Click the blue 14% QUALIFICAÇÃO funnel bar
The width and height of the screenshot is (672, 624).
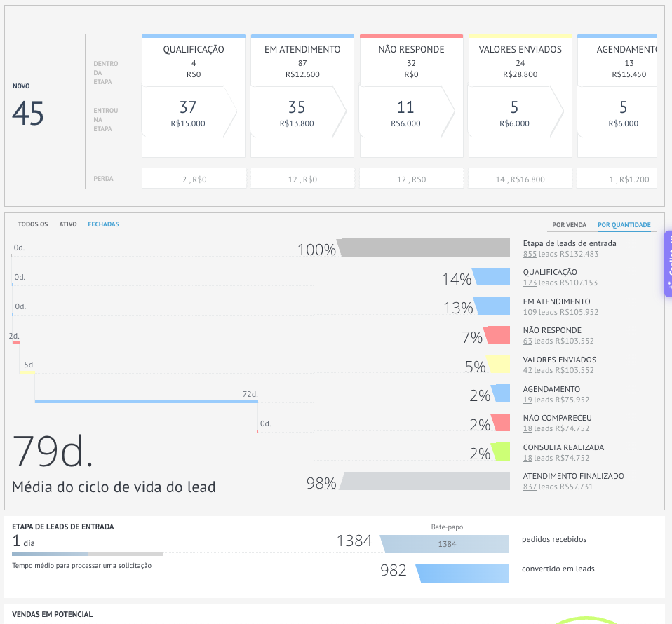(x=491, y=277)
